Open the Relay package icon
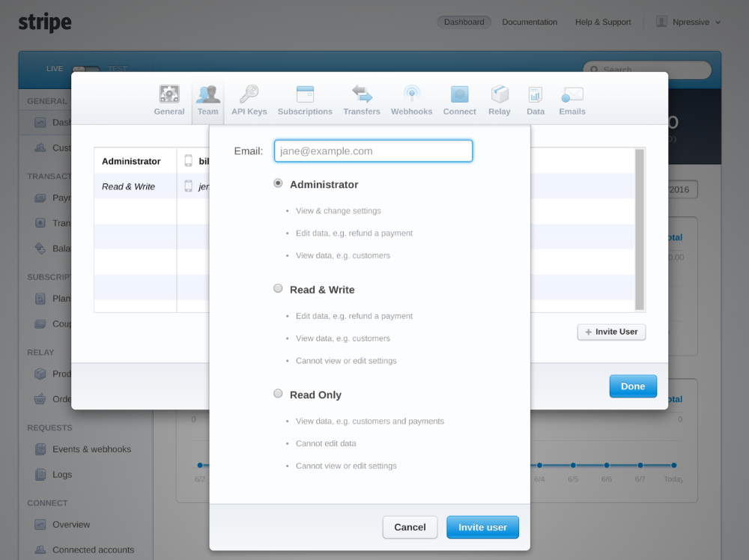This screenshot has width=749, height=560. (500, 94)
